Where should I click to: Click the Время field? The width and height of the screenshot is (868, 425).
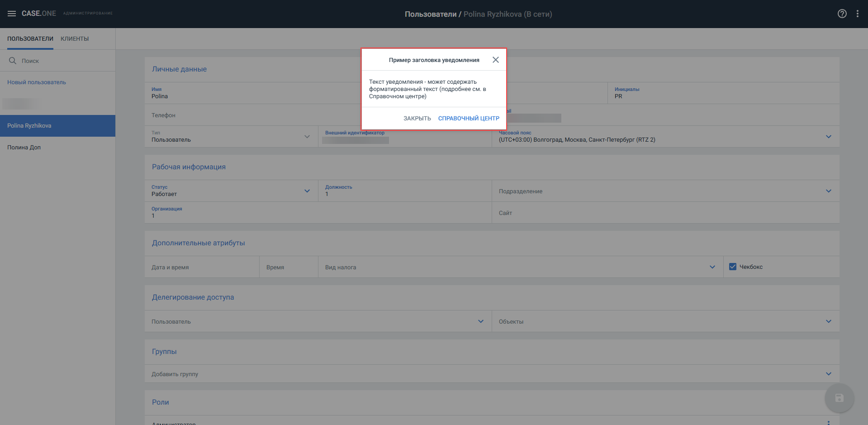tap(289, 267)
